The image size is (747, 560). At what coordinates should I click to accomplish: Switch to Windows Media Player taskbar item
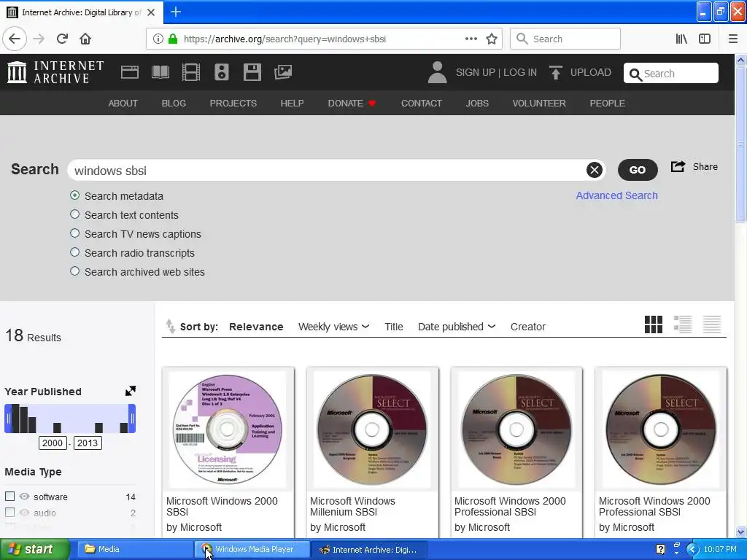pos(252,549)
